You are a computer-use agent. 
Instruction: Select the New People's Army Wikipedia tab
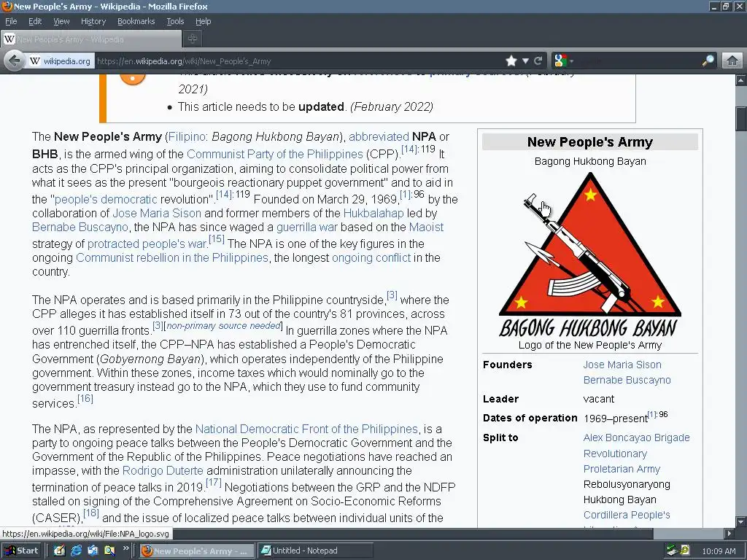91,39
